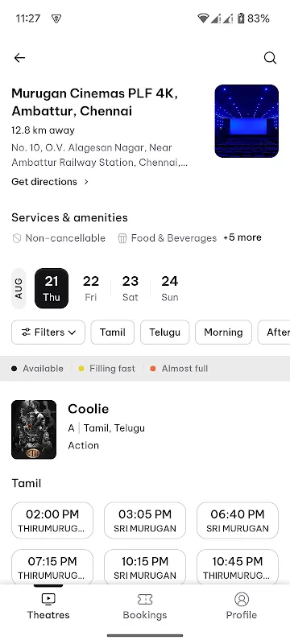Open the Bookings ticket icon

[x=145, y=599]
